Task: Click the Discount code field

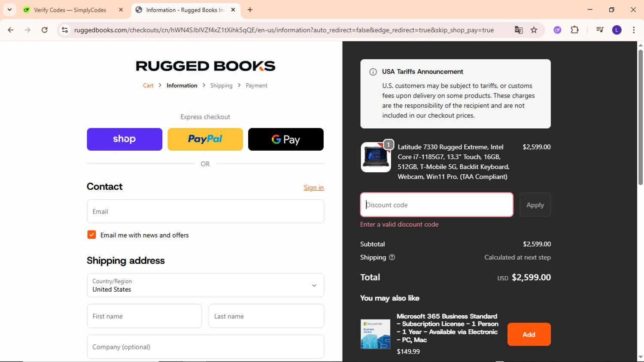Action: pos(437,205)
